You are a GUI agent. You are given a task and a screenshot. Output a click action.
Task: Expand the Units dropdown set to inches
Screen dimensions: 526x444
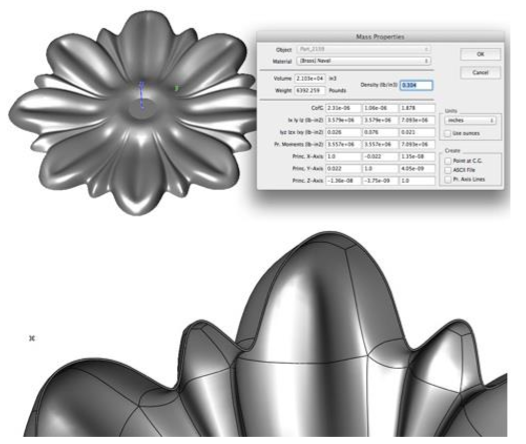click(x=470, y=120)
